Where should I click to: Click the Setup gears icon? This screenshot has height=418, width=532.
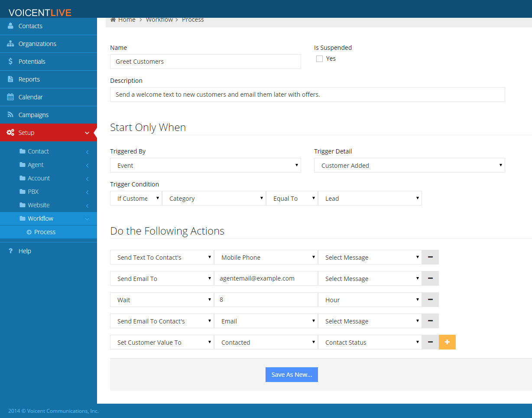click(10, 133)
